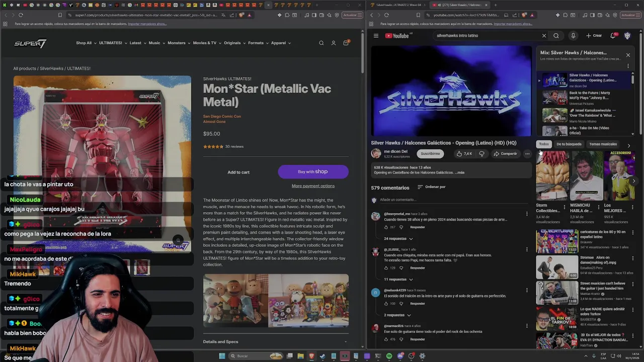Clear the YouTube search box text
Image resolution: width=644 pixels, height=362 pixels.
pyautogui.click(x=544, y=36)
